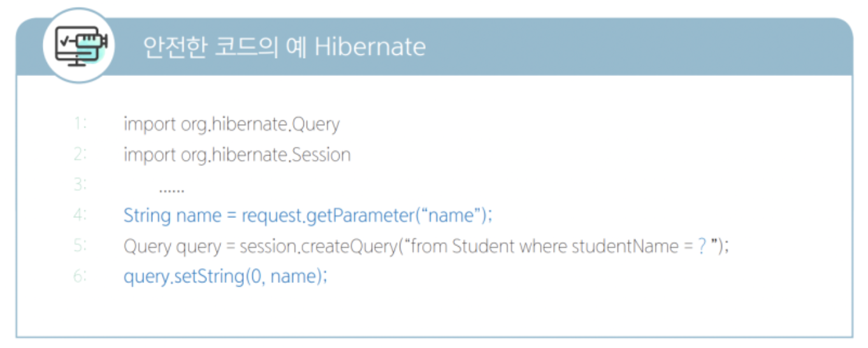This screenshot has height=348, width=868.
Task: Click line number 3 label
Action: point(80,184)
